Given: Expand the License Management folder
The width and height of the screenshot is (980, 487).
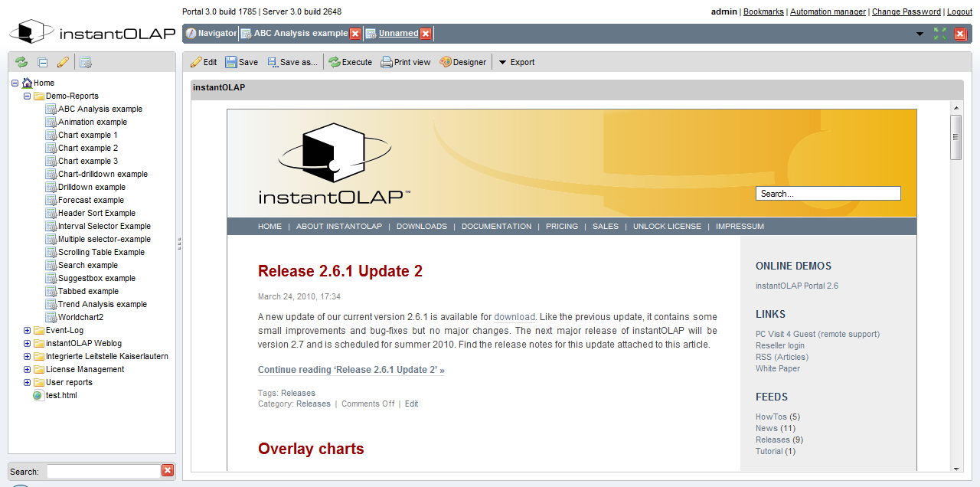Looking at the screenshot, I should tap(28, 369).
